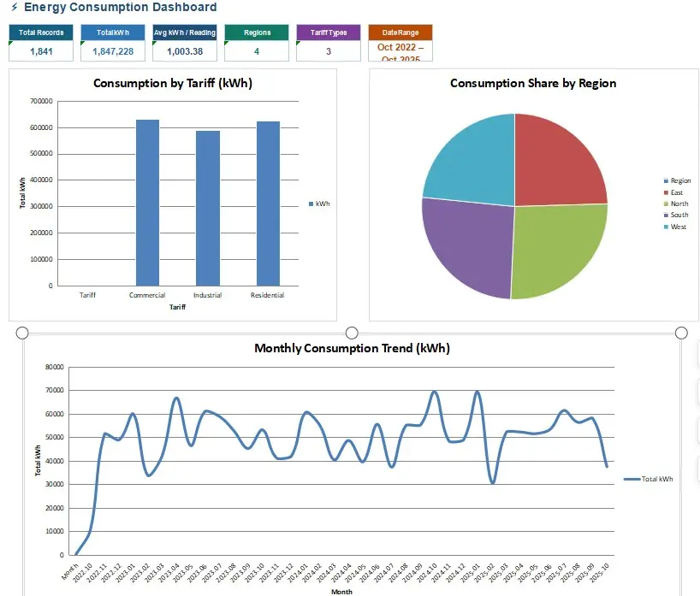The width and height of the screenshot is (700, 596).
Task: Select the Consumption Share by Region chart title
Action: 533,84
